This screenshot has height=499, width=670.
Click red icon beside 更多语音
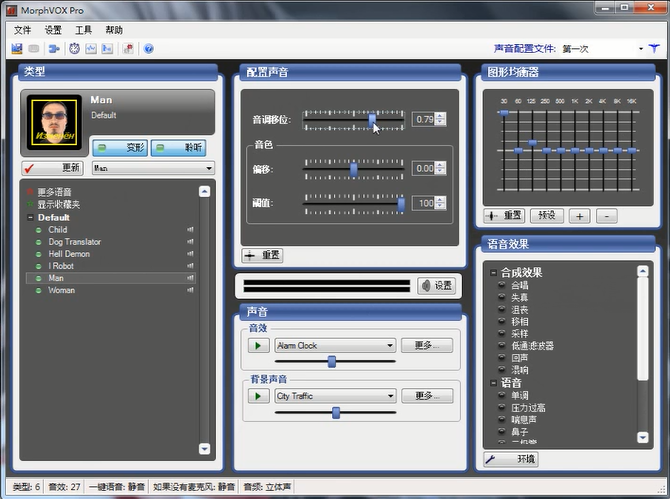(x=30, y=192)
